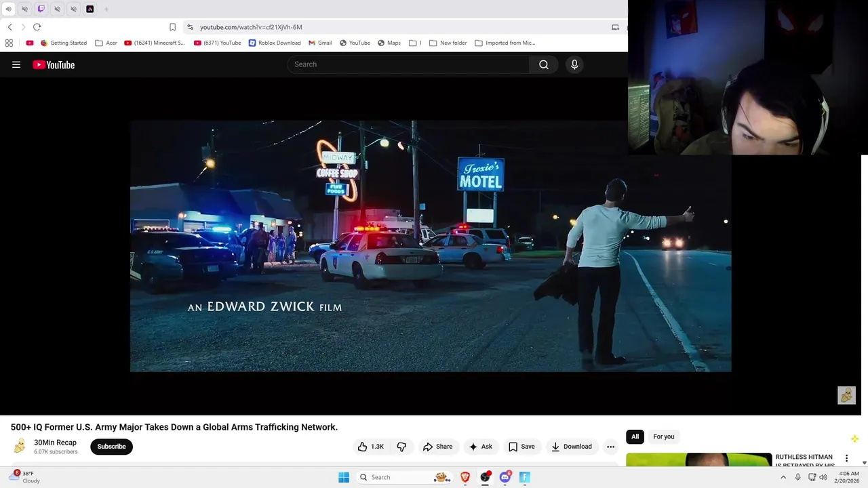Bookmark this page with bookmark icon
This screenshot has height=488, width=868.
point(172,27)
